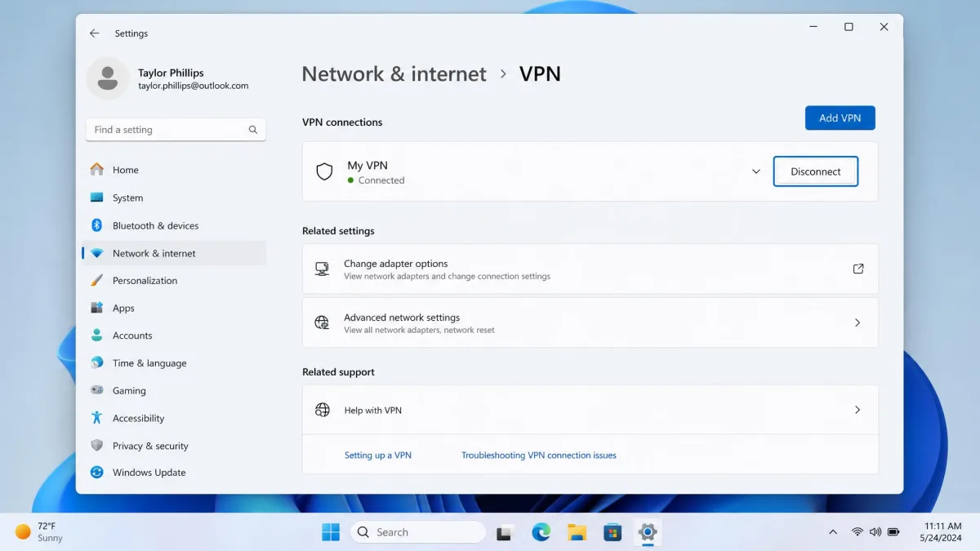The width and height of the screenshot is (980, 551).
Task: Click the Home icon in sidebar
Action: point(97,170)
